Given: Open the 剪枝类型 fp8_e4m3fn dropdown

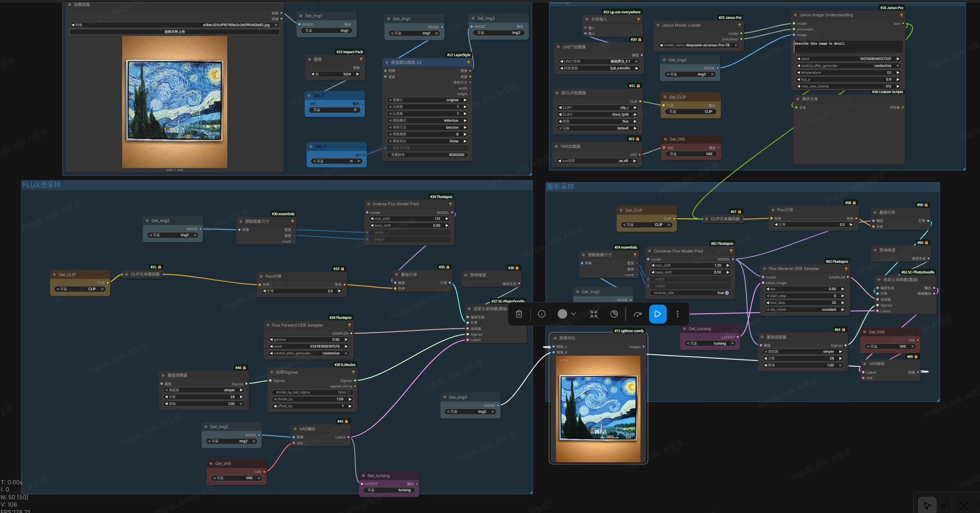Looking at the screenshot, I should coord(599,69).
